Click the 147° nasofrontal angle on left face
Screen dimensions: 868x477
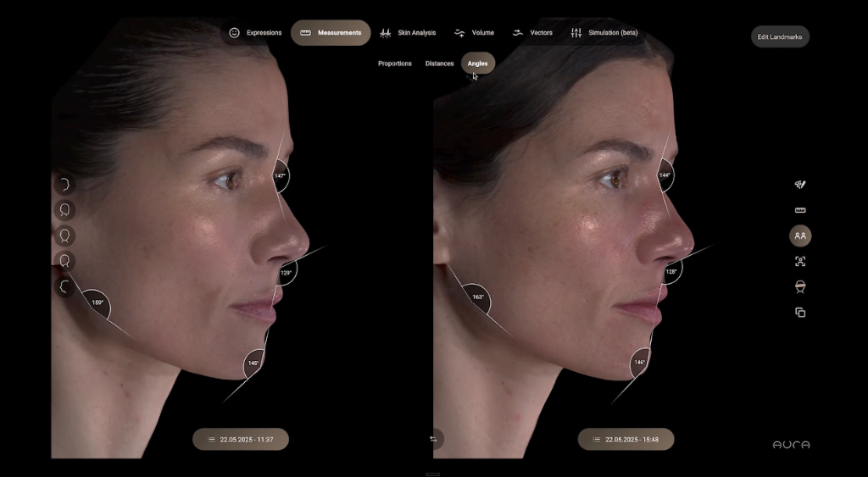tap(280, 175)
